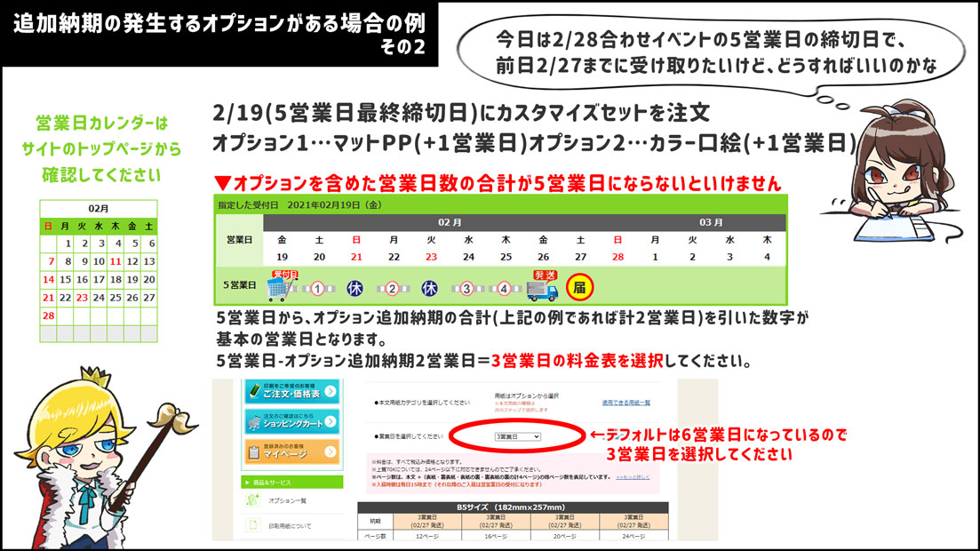
Task: Select February 19 in the small calendar
Action: pyautogui.click(x=132, y=279)
